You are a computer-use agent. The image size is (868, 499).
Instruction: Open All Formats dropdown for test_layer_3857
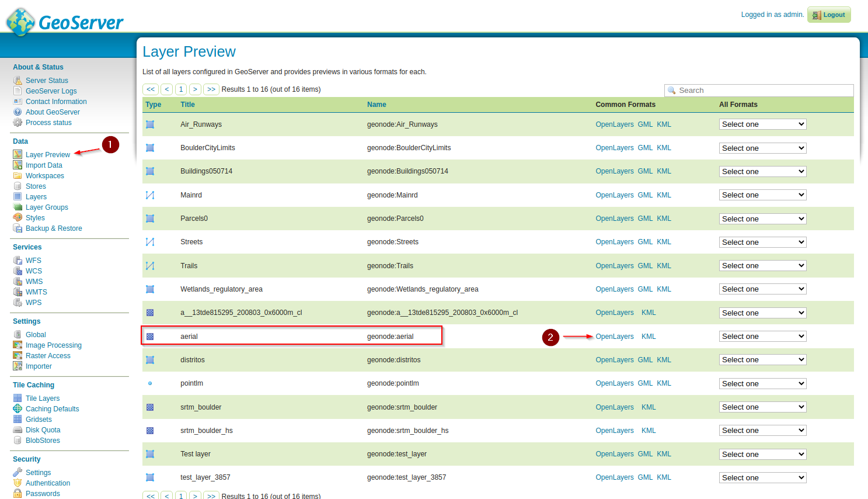pyautogui.click(x=763, y=477)
